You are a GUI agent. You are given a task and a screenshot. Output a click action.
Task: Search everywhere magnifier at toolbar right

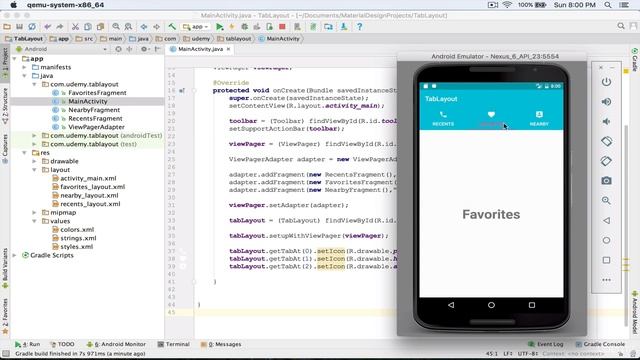click(621, 26)
